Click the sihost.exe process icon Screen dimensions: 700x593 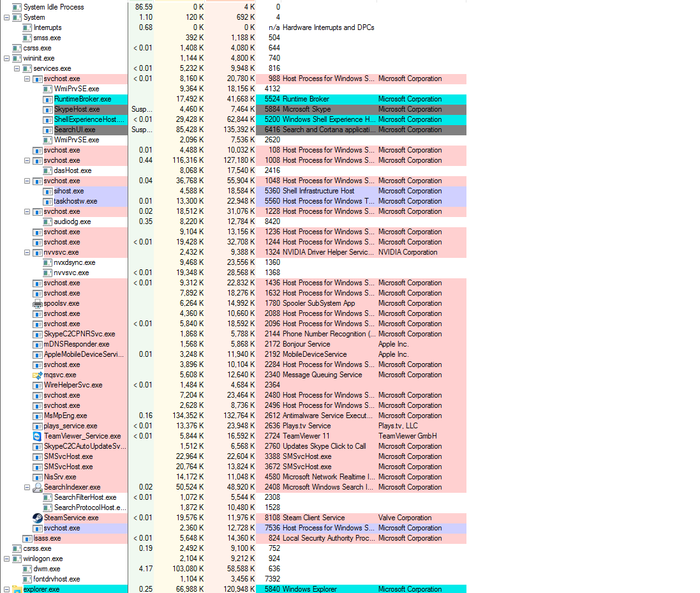[x=48, y=191]
